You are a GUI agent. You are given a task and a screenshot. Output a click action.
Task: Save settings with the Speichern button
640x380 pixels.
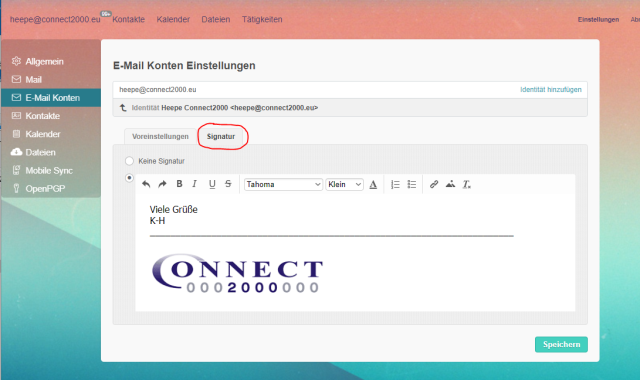561,344
